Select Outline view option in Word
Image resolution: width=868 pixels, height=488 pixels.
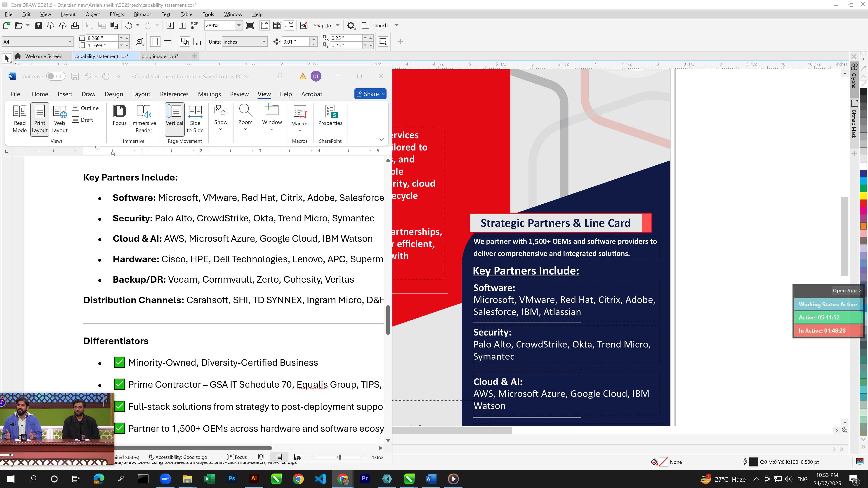[85, 108]
